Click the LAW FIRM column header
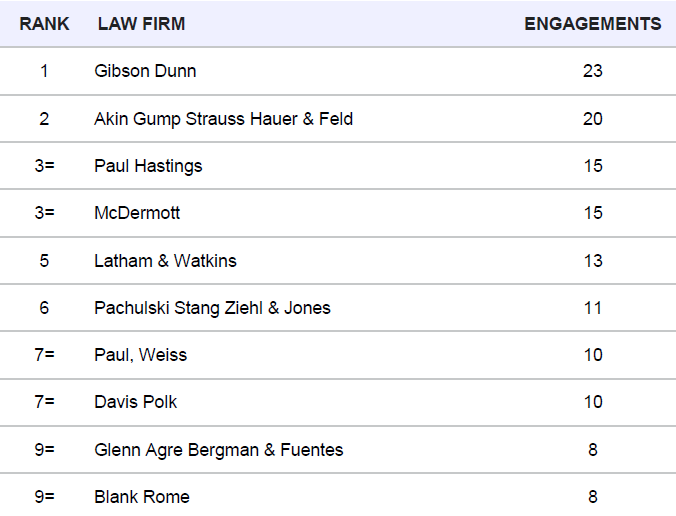 [141, 24]
